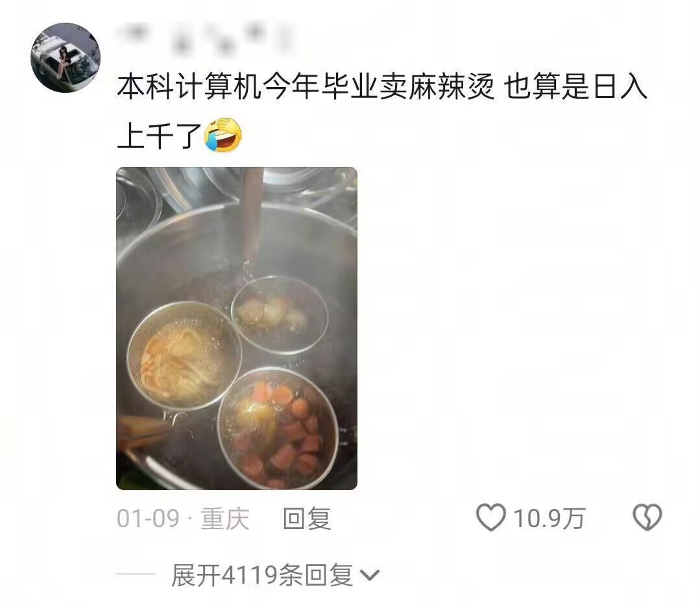The width and height of the screenshot is (700, 607).
Task: Click the comment text line 本科计算机今年毕业卖麻辣烫
Action: [306, 86]
